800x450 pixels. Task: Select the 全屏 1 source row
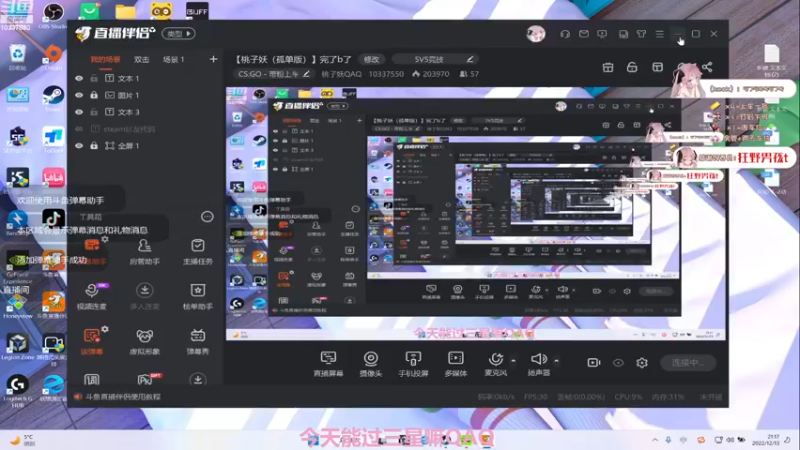tap(145, 146)
